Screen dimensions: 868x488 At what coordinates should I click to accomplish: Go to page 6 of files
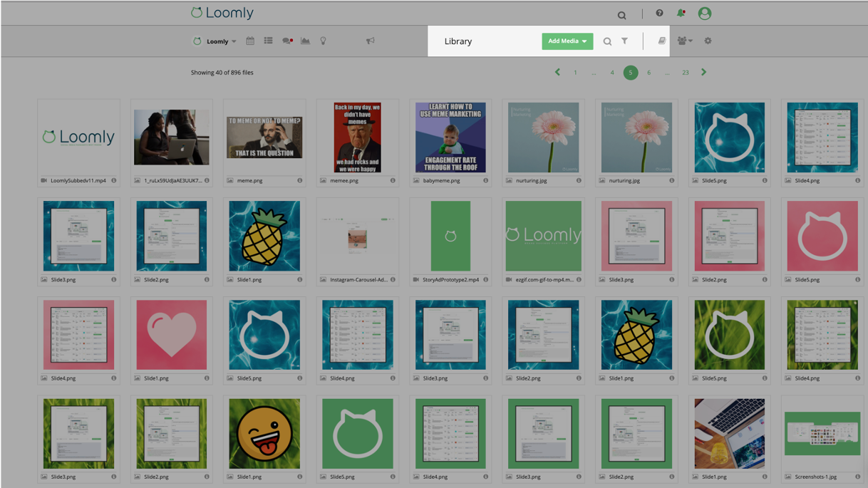tap(649, 73)
